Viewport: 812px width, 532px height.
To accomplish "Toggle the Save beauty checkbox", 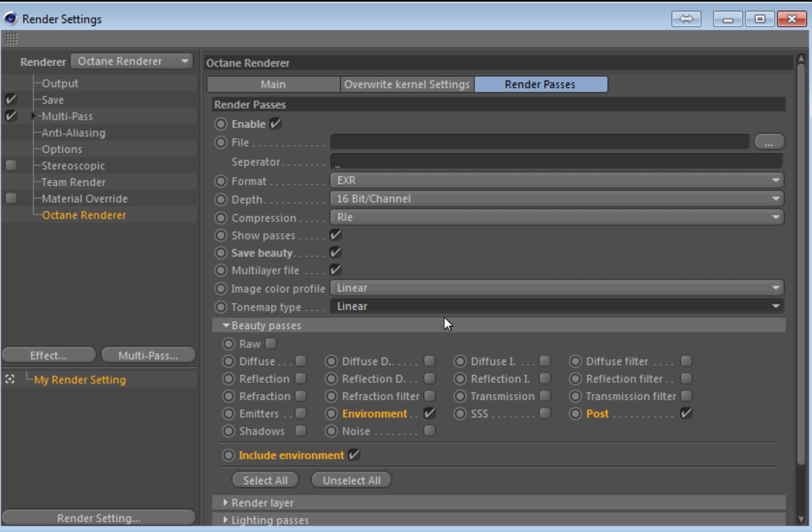I will pos(335,253).
